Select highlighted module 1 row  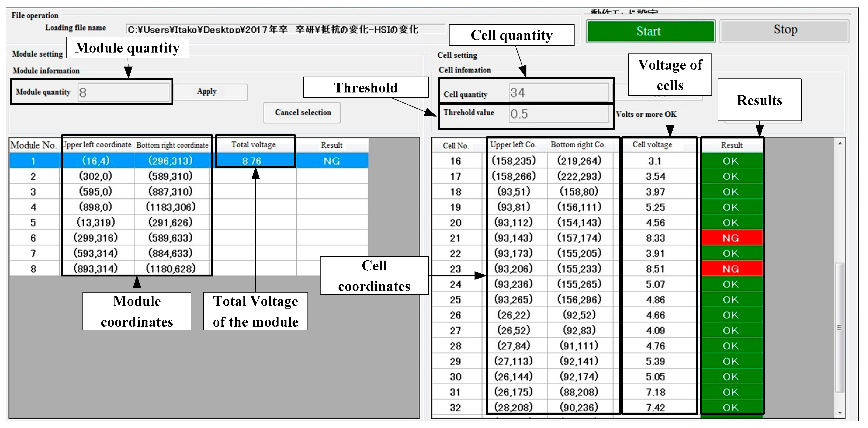click(33, 161)
